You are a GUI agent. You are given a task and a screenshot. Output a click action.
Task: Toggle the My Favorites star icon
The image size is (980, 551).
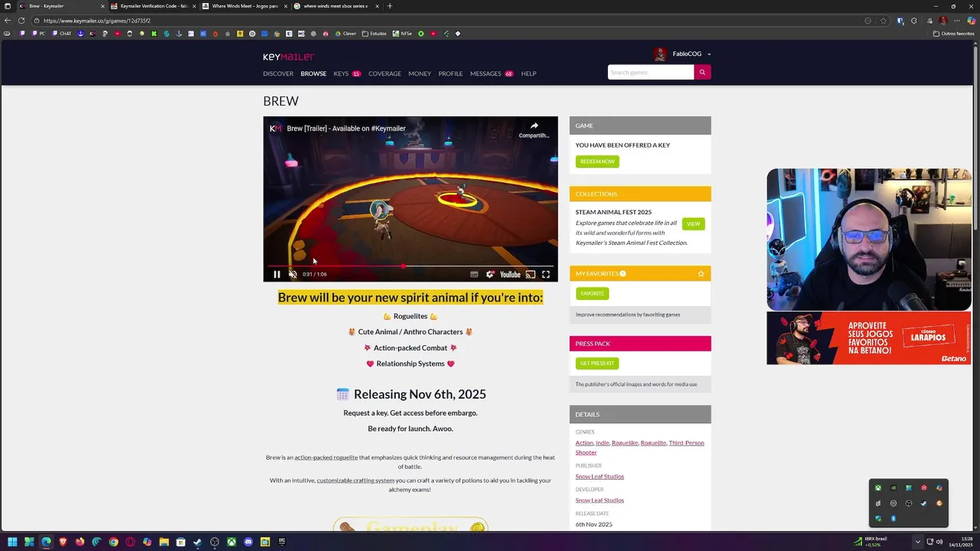(x=701, y=273)
